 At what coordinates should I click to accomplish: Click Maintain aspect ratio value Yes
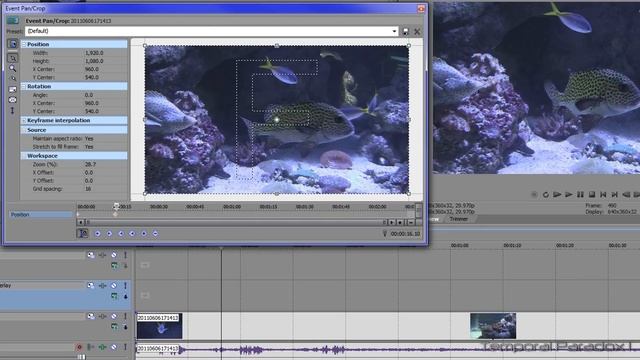pyautogui.click(x=89, y=138)
